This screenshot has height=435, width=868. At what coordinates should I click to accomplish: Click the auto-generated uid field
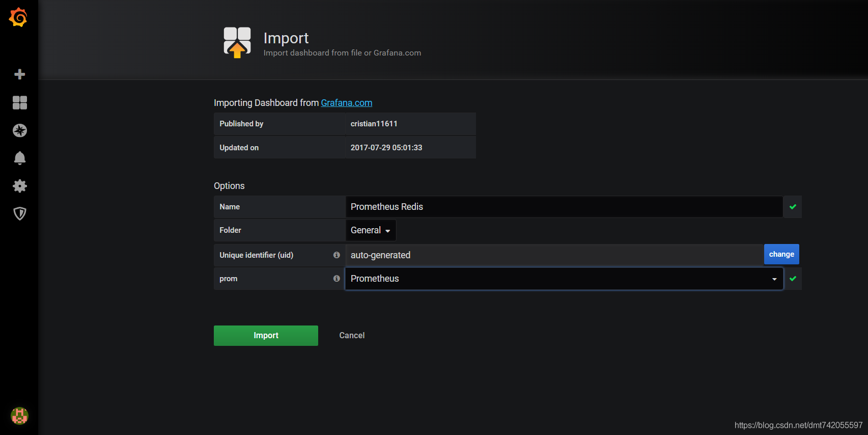coord(554,255)
